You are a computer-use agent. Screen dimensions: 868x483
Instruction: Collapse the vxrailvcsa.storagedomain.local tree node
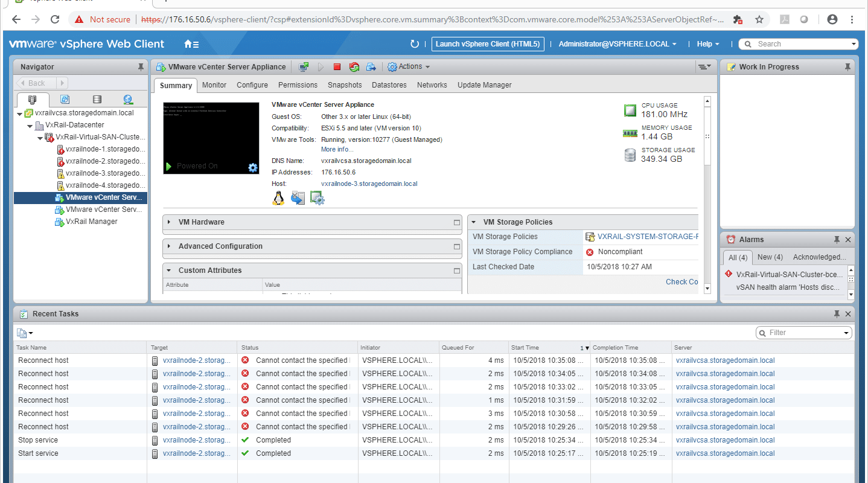[x=20, y=114]
